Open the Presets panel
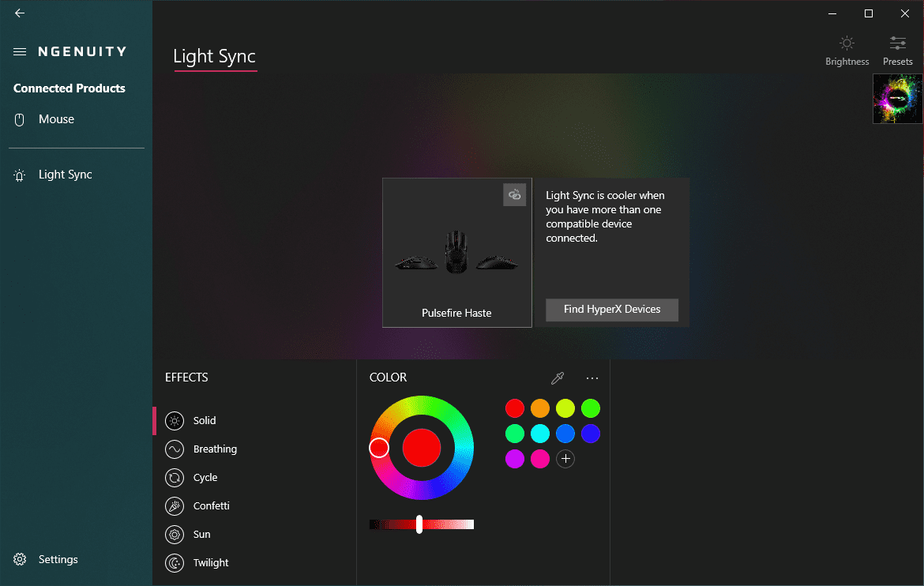924x586 pixels. pyautogui.click(x=897, y=51)
